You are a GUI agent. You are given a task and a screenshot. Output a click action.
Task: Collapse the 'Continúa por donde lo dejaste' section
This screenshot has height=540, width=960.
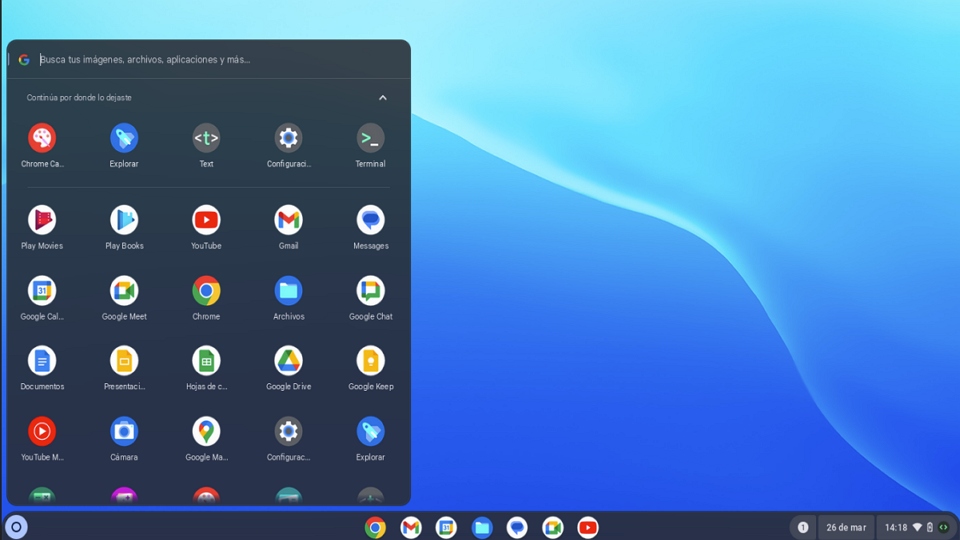(x=383, y=97)
